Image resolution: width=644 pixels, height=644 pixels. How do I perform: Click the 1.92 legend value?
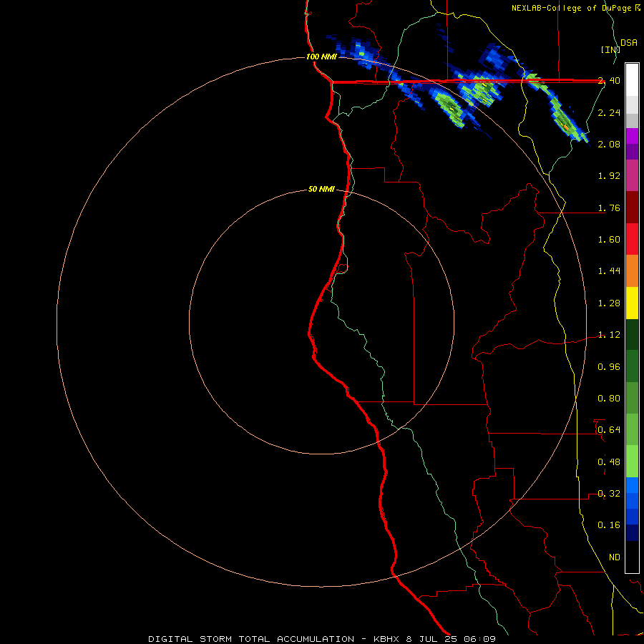(x=609, y=176)
